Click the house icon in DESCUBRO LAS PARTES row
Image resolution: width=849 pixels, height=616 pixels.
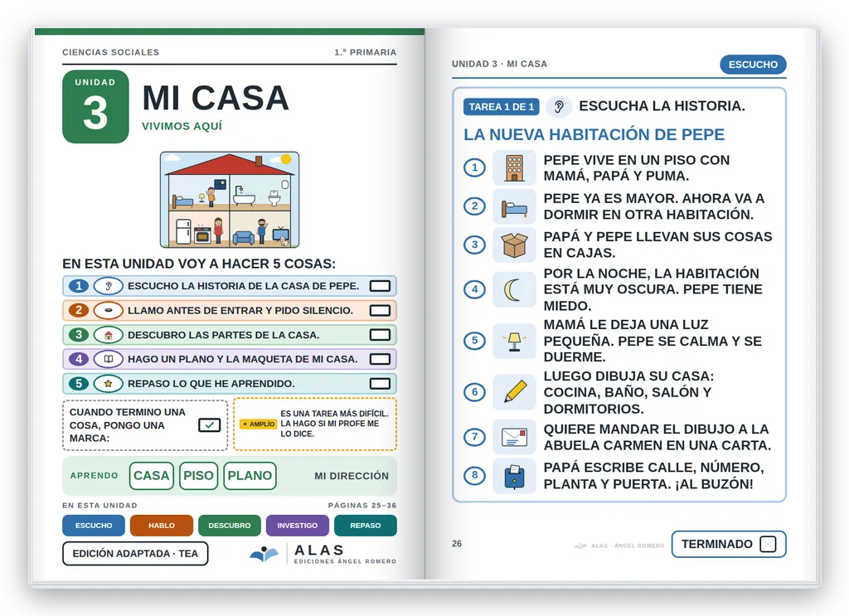[x=109, y=335]
